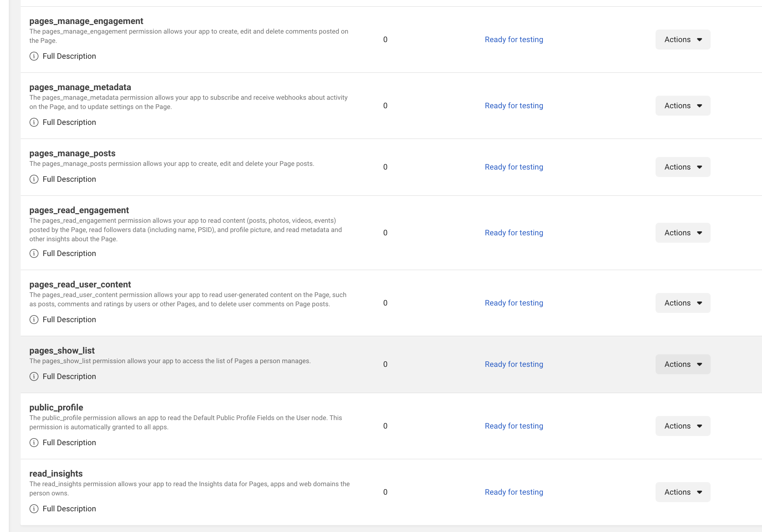This screenshot has width=762, height=532.
Task: Select the pages_manage_engagement permission title
Action: pos(86,21)
